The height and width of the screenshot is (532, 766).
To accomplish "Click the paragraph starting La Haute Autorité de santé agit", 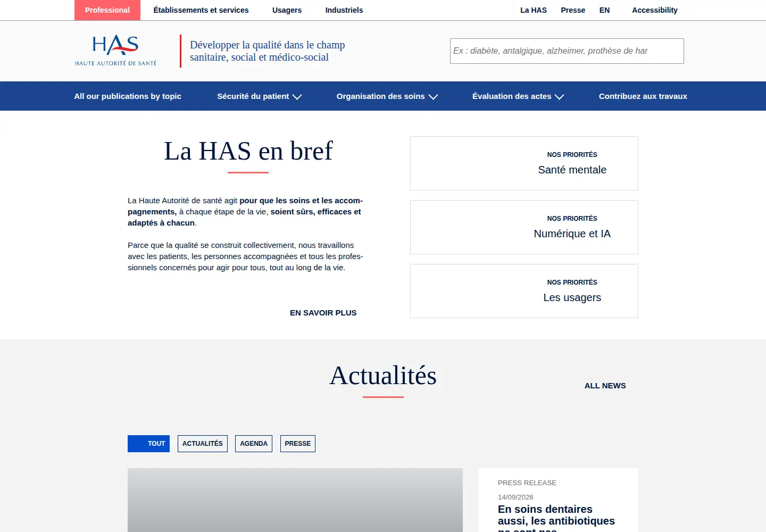I will click(x=245, y=212).
